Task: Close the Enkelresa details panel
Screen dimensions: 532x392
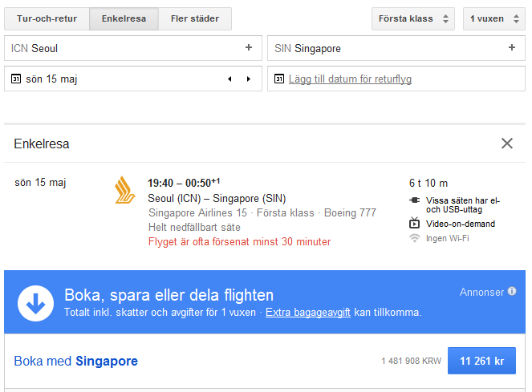Action: click(x=507, y=143)
